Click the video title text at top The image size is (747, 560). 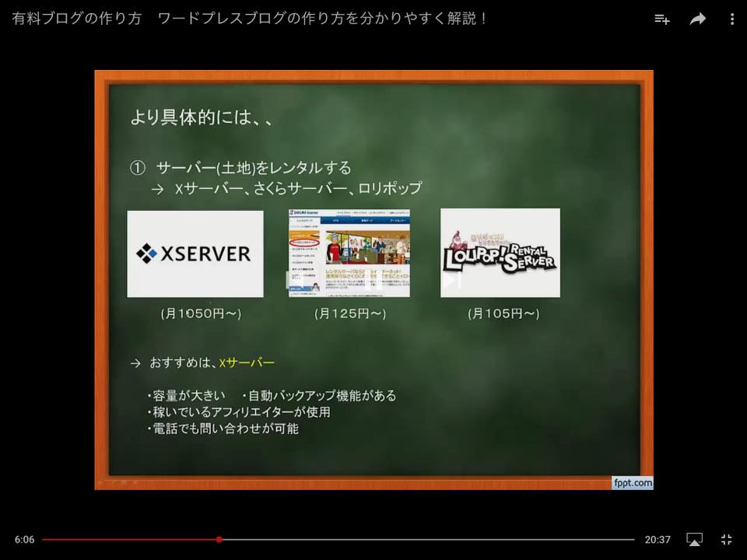click(249, 19)
